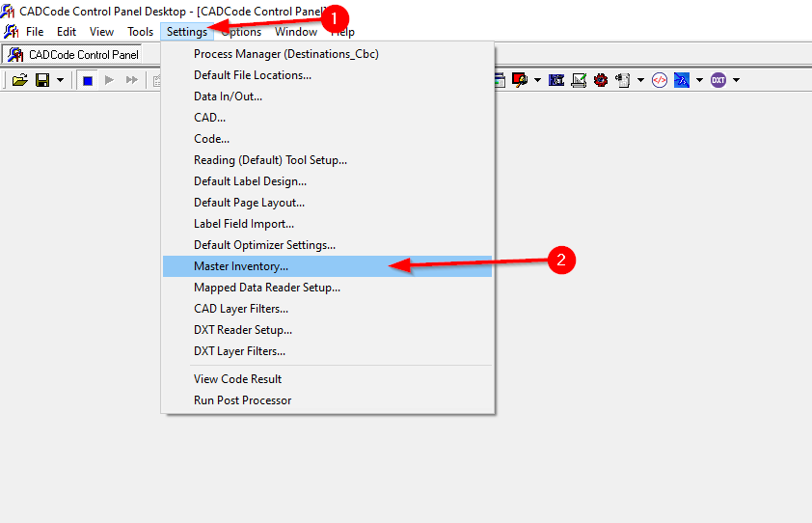812x523 pixels.
Task: Select the Code... menu entry
Action: tap(327, 139)
